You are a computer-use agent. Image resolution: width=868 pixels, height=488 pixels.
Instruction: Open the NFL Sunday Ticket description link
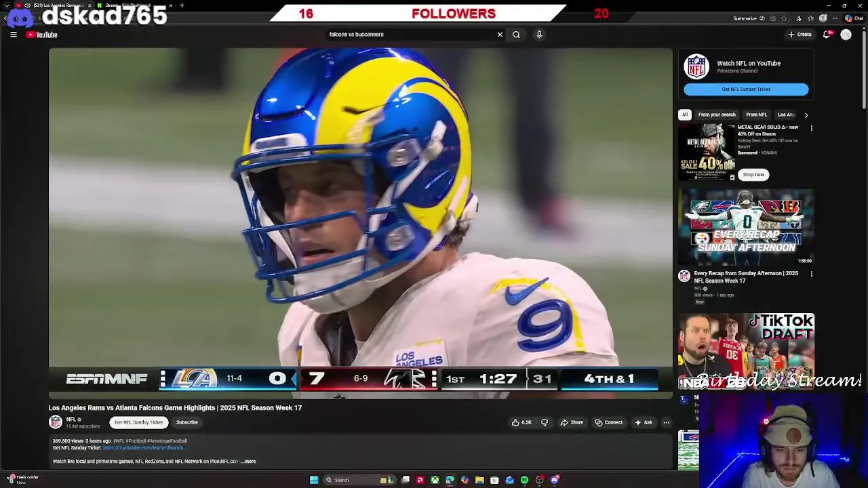[144, 448]
